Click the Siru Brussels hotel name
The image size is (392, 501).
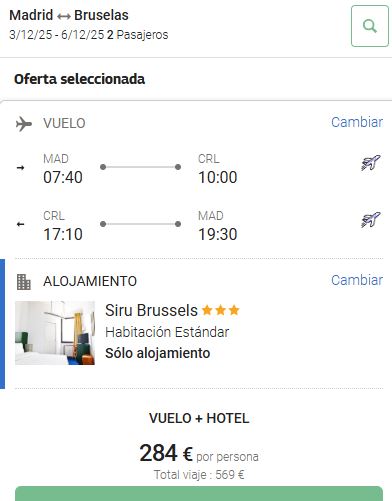pos(151,310)
